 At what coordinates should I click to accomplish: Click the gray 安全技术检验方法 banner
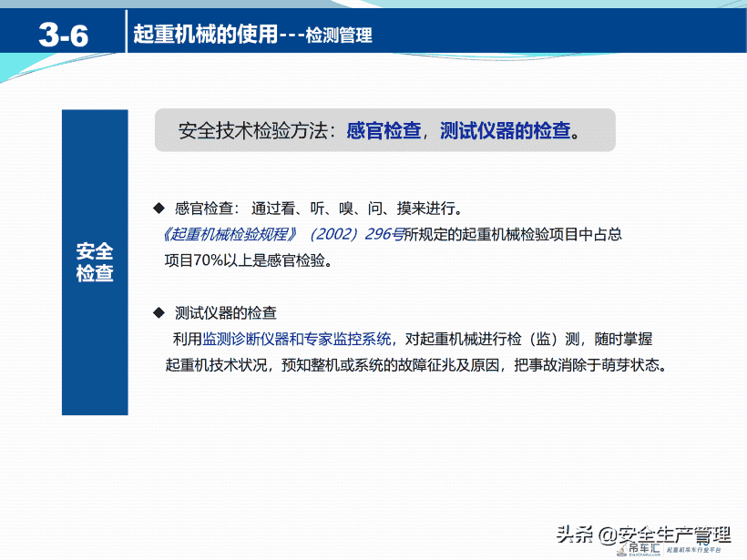tap(385, 130)
